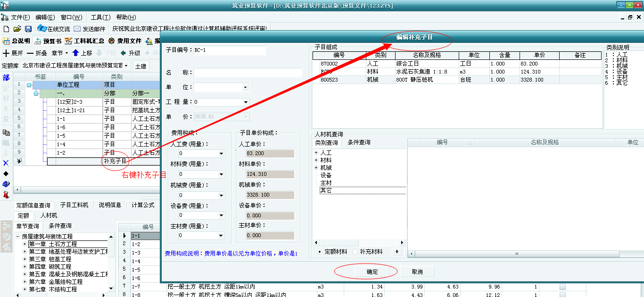Screen dimensions: 644x297
Task: Click the open folder icon
Action: [x=17, y=29]
